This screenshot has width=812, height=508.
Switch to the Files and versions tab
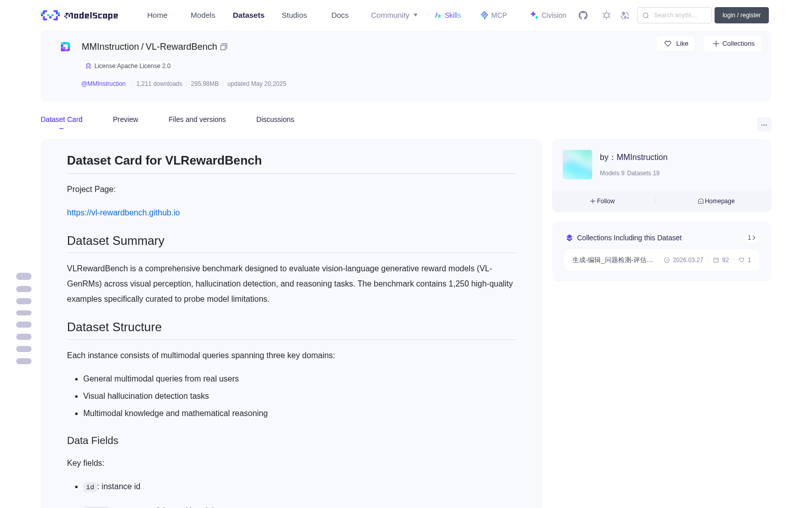(197, 119)
